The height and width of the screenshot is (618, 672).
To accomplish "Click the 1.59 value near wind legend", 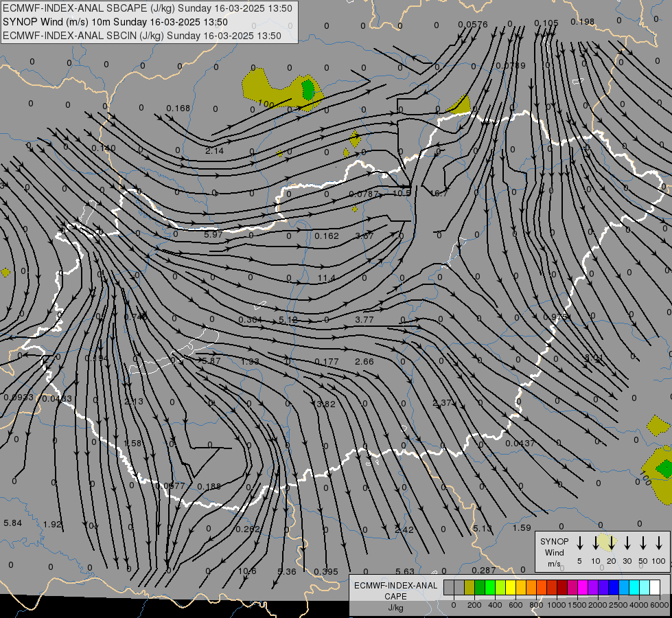I will (522, 527).
